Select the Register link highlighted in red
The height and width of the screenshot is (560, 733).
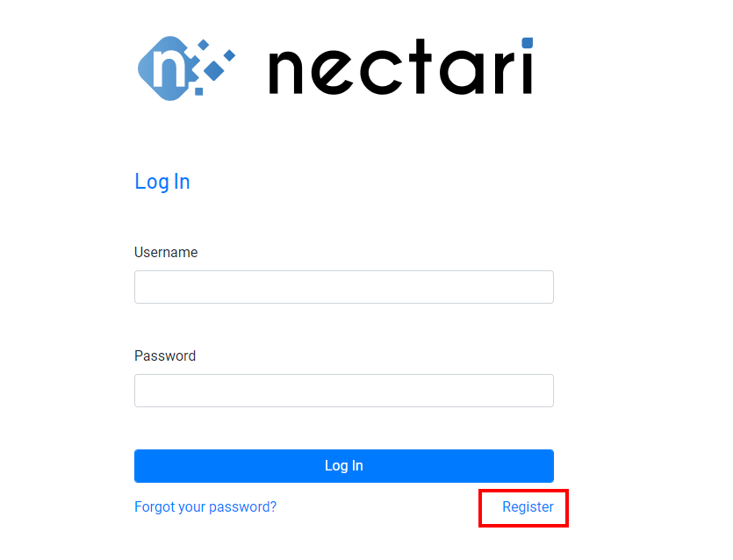click(528, 506)
